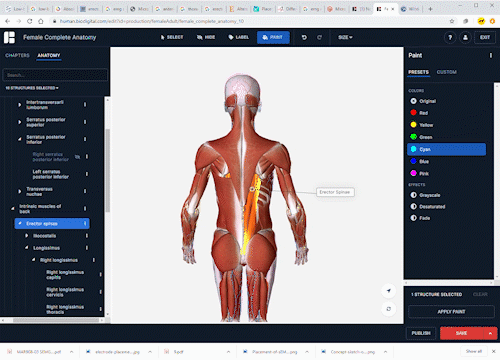Open the Paint panel options menu
500x360 pixels.
coord(491,55)
